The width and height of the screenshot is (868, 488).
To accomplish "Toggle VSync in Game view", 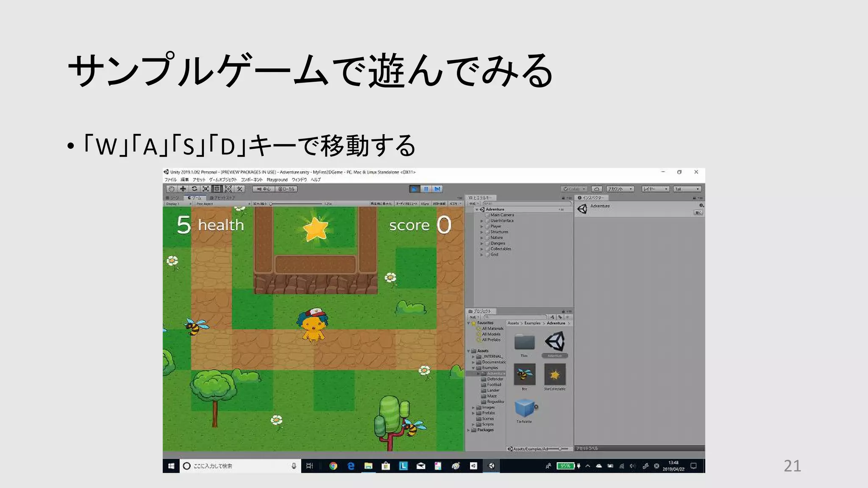I will click(425, 204).
